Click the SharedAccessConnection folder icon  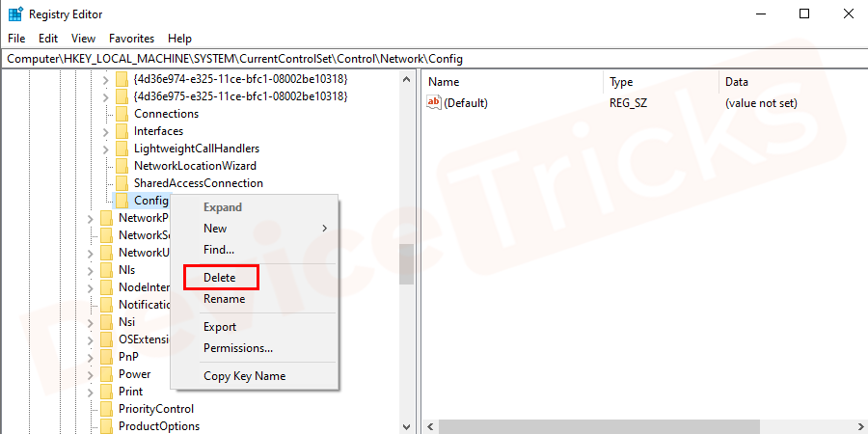coord(122,183)
